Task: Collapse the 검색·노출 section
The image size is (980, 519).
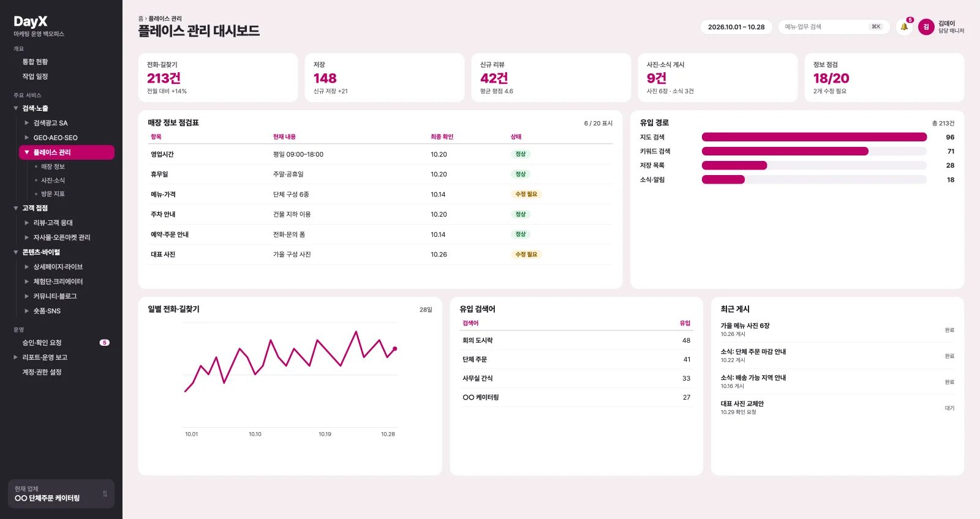Action: (x=16, y=108)
